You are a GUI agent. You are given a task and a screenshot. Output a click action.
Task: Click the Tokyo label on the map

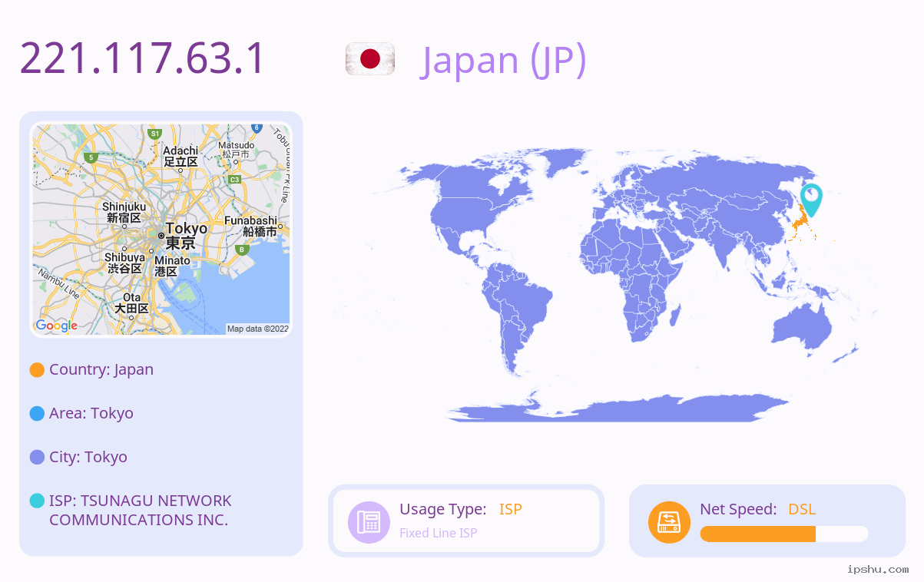[186, 236]
